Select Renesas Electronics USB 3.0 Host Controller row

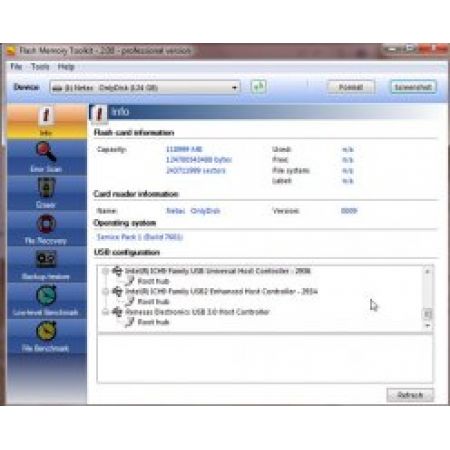tap(197, 312)
